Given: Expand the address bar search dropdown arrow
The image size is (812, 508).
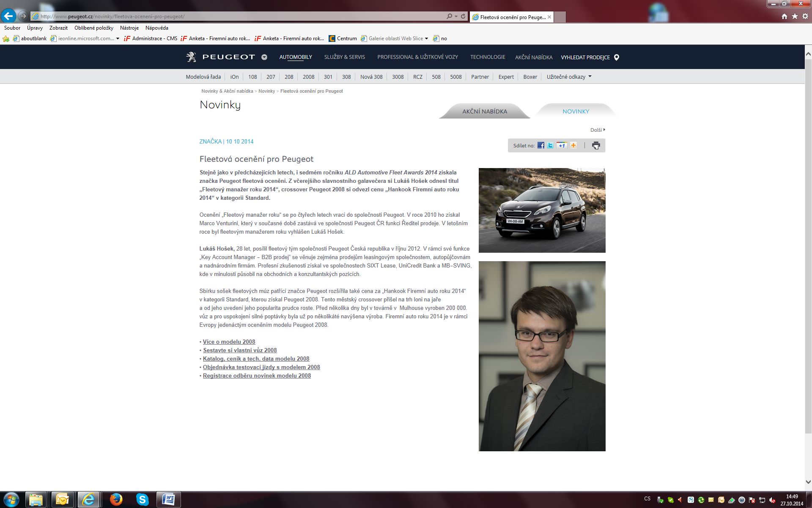Looking at the screenshot, I should [x=456, y=16].
